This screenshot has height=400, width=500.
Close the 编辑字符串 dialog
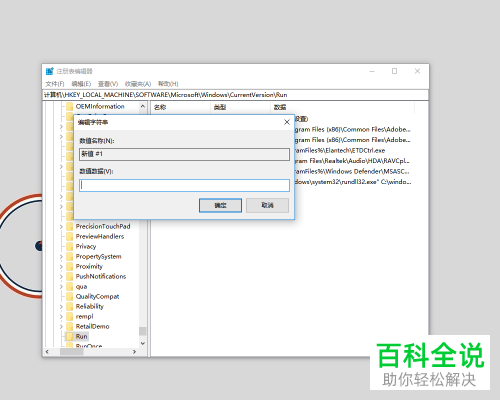pyautogui.click(x=287, y=122)
